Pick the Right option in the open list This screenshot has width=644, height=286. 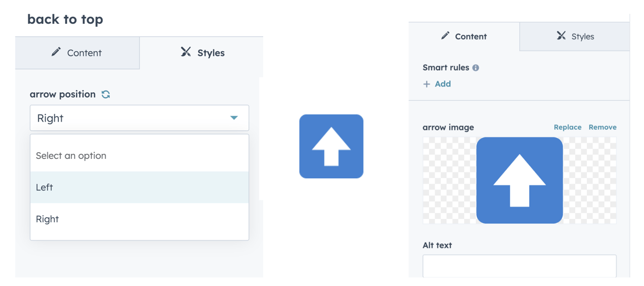tap(139, 219)
